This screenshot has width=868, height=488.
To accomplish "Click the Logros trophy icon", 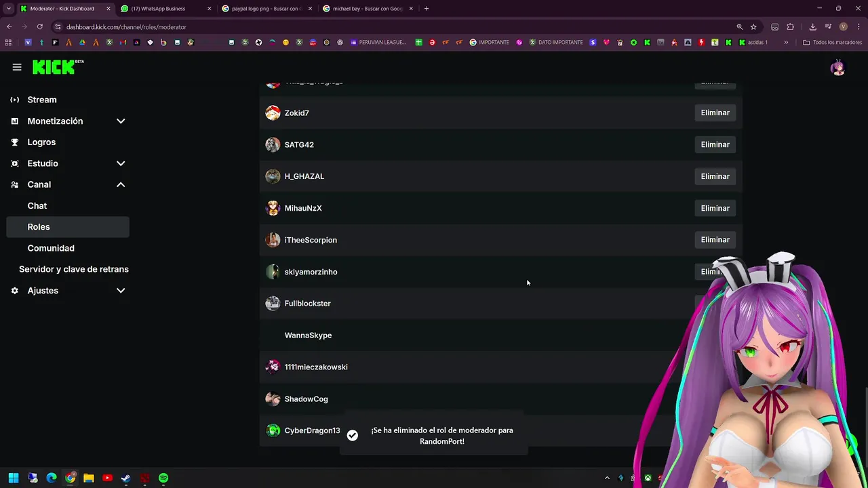I will point(15,142).
